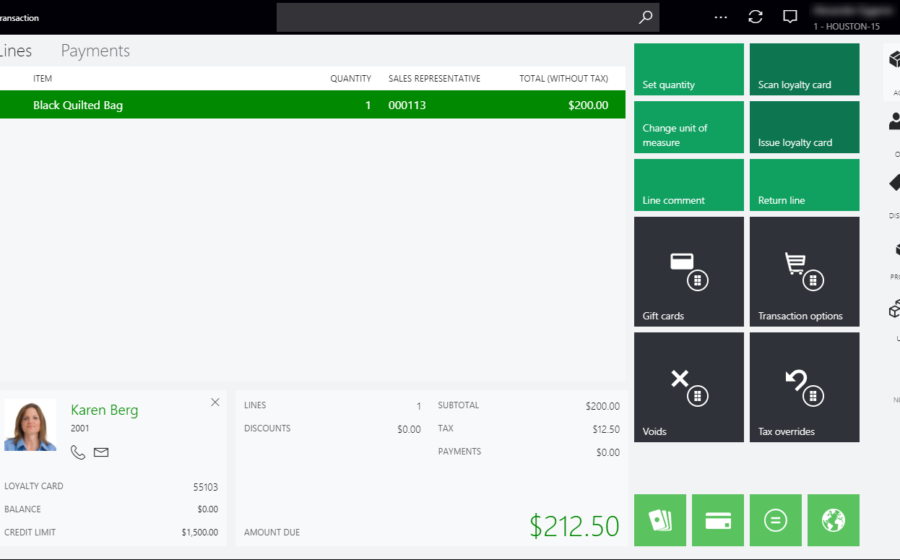Open the ellipsis more options menu
Image resolution: width=900 pixels, height=560 pixels.
721,17
